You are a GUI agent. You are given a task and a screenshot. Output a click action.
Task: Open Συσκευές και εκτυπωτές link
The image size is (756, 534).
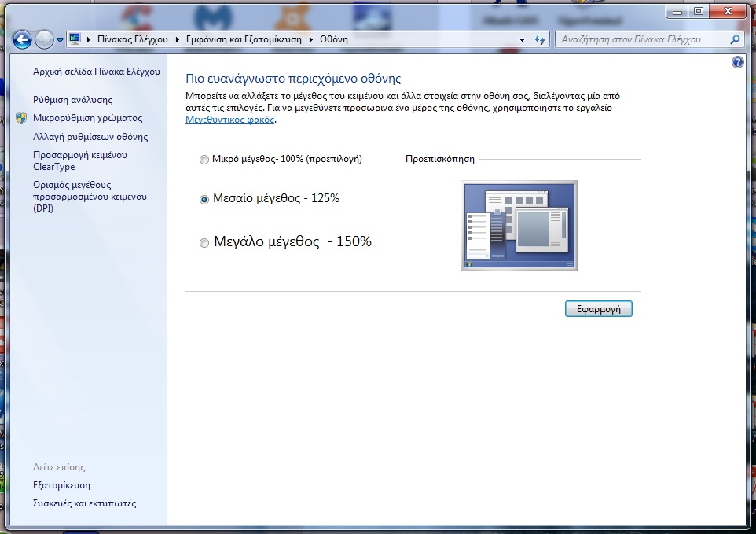coord(84,503)
